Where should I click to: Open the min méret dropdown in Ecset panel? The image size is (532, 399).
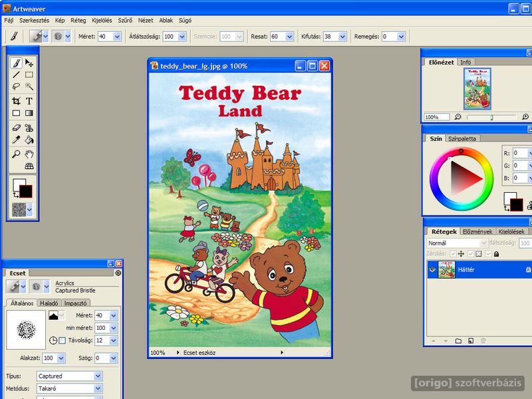(113, 328)
